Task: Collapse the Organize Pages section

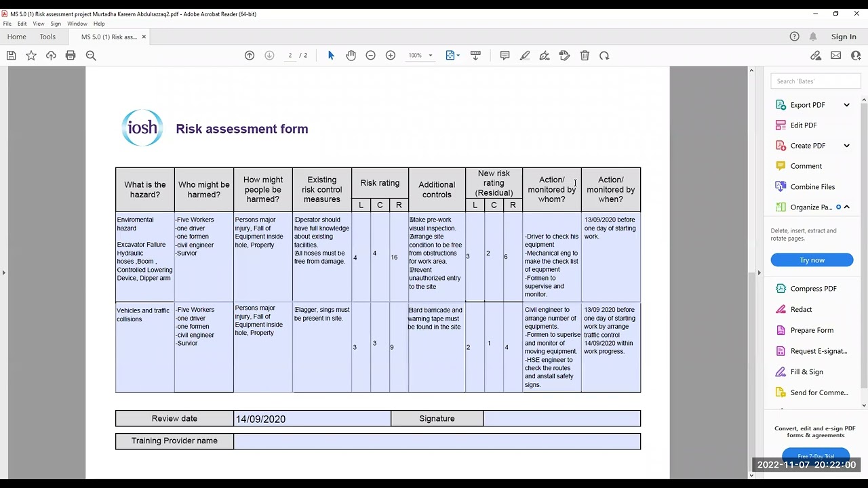Action: [x=846, y=207]
